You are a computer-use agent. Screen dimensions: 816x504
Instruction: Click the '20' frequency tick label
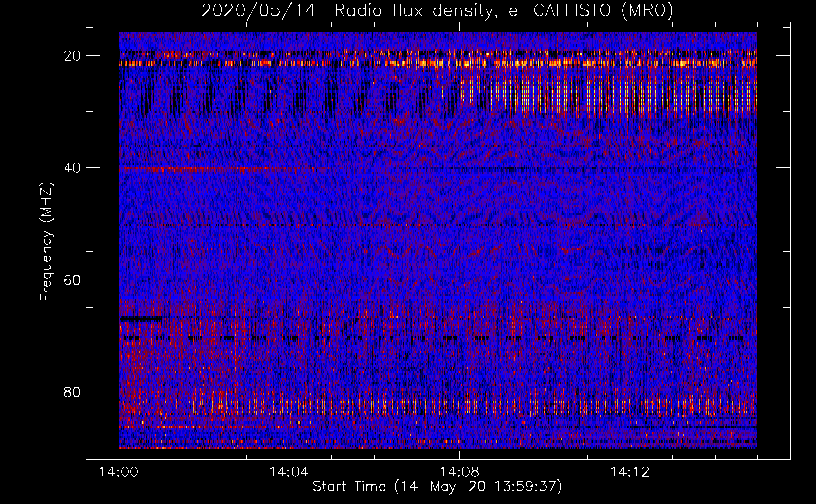(x=73, y=56)
